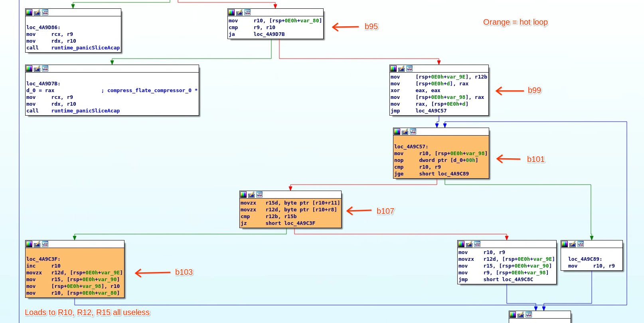644x323 pixels.
Task: Click color icon on 'jmp loc_4A9C57' block
Action: 393,69
